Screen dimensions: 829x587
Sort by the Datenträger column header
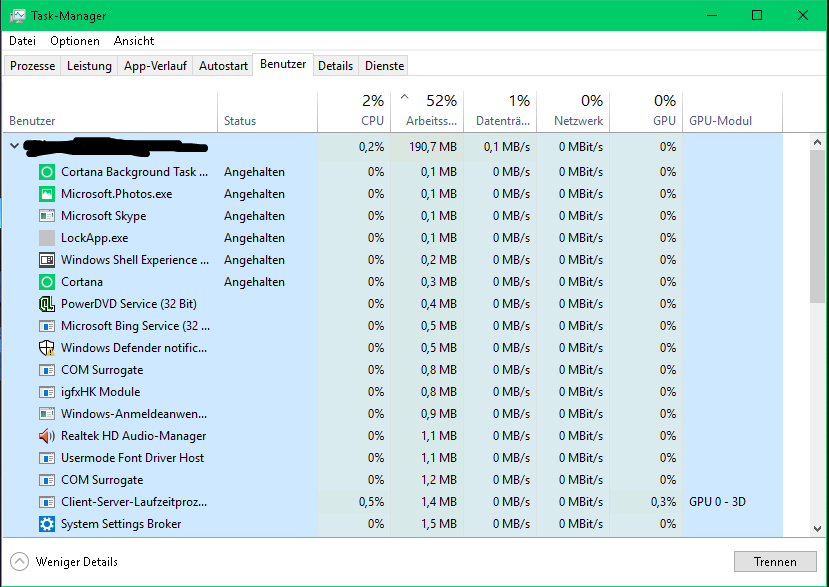pos(500,112)
